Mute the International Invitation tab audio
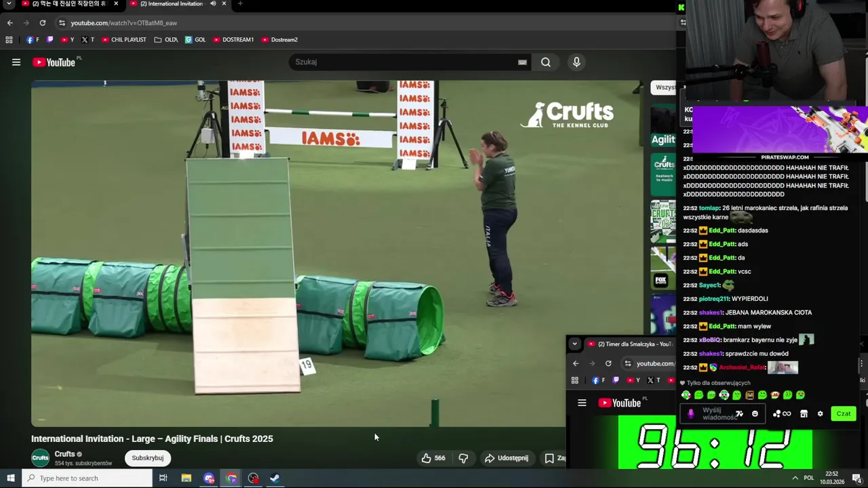Image resolution: width=868 pixels, height=488 pixels. pos(213,4)
